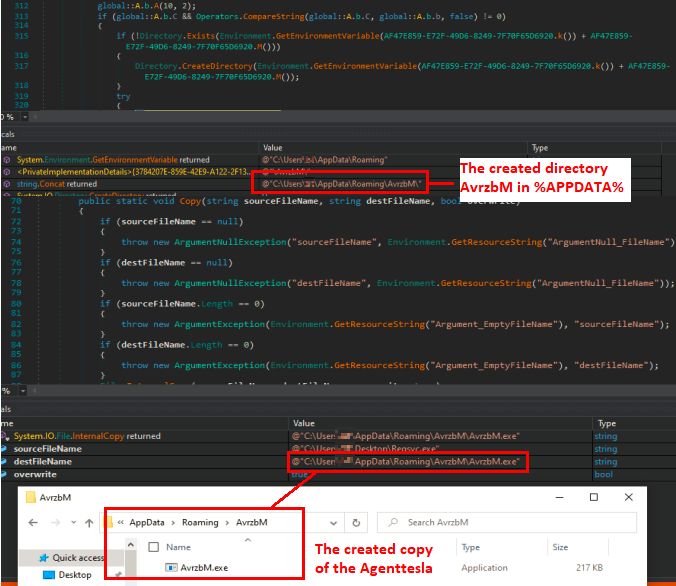The width and height of the screenshot is (676, 586).
Task: Select the sourceFileName variable name
Action: click(x=47, y=449)
